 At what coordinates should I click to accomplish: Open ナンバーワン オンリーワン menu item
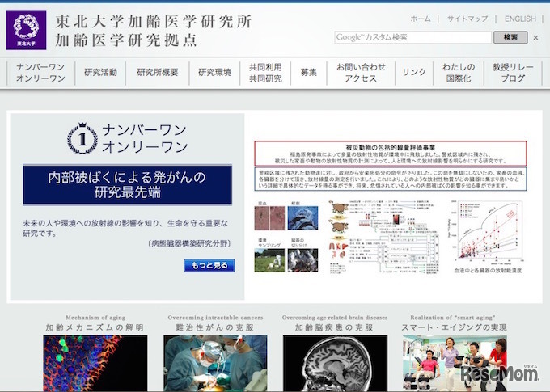point(40,72)
